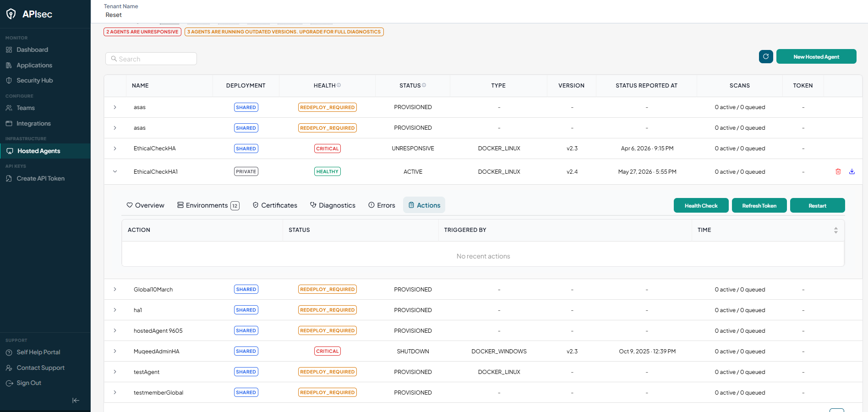Collapse the sidebar with the arrow icon
The width and height of the screenshot is (868, 412).
(76, 401)
